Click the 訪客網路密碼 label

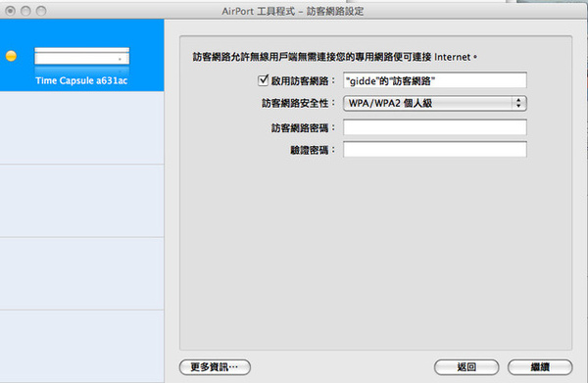pyautogui.click(x=303, y=128)
